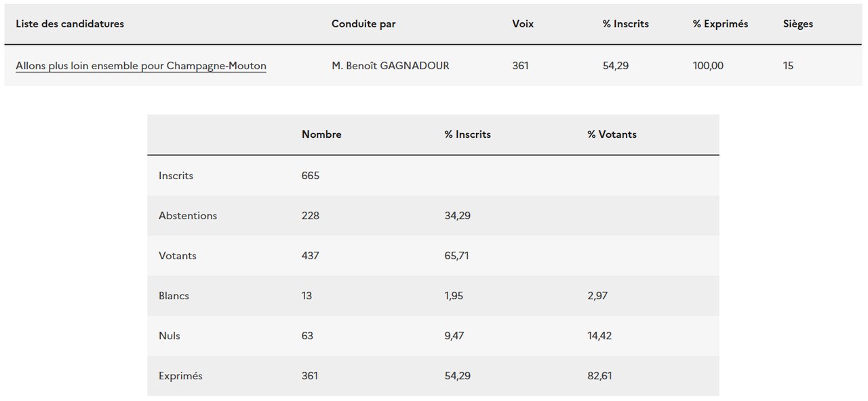Open the Allons plus loin ensemble pour Champagne-Mouton link

pos(141,66)
